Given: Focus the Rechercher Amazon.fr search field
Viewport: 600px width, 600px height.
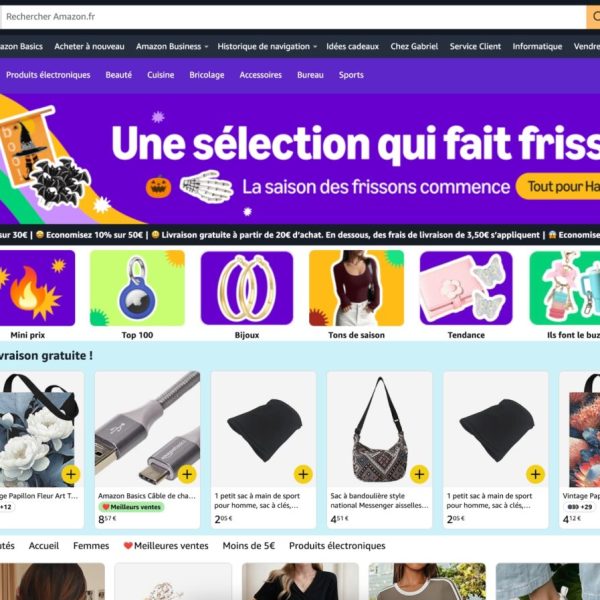Looking at the screenshot, I should [294, 17].
